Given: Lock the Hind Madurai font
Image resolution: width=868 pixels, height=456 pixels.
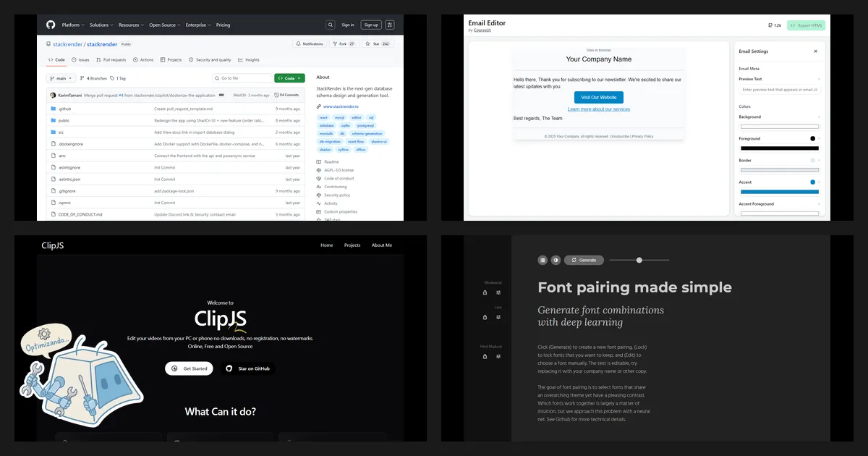Looking at the screenshot, I should tap(485, 356).
